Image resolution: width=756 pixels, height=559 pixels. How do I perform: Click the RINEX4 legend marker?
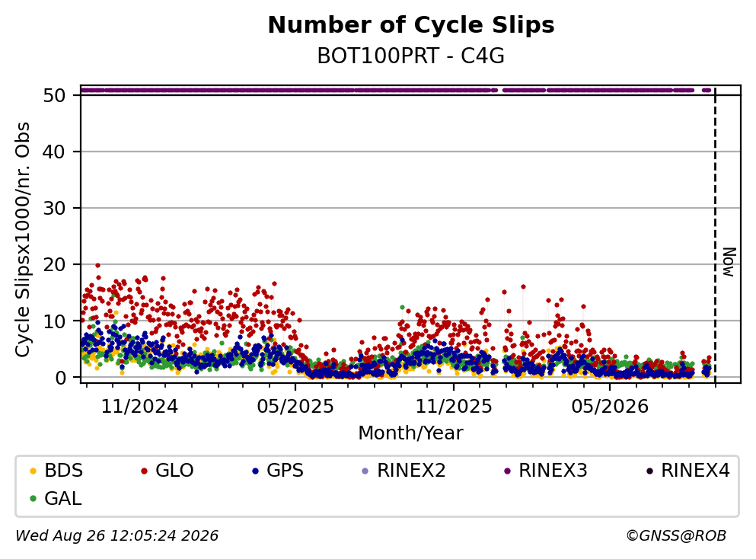(649, 471)
